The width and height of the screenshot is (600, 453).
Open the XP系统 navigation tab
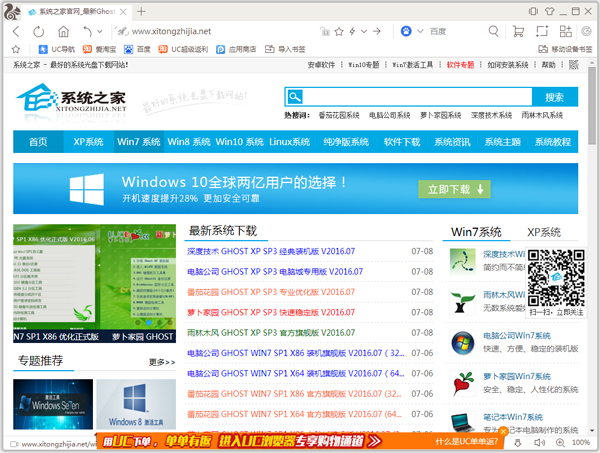88,142
